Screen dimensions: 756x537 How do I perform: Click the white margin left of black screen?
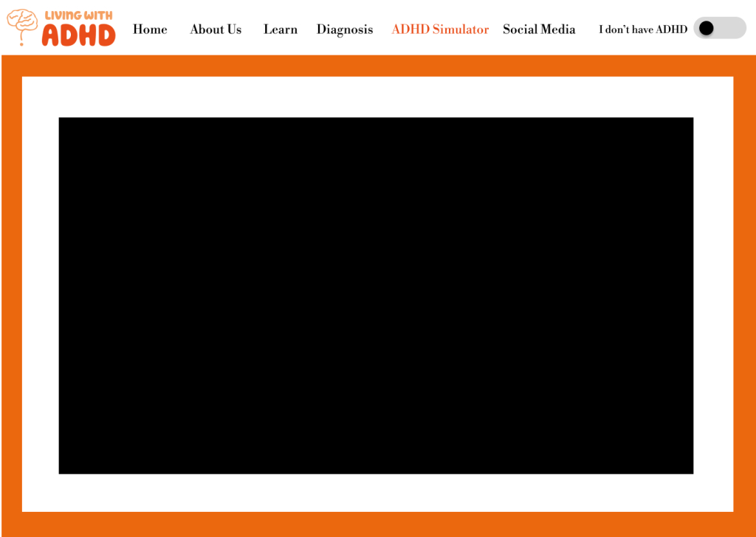pyautogui.click(x=40, y=295)
